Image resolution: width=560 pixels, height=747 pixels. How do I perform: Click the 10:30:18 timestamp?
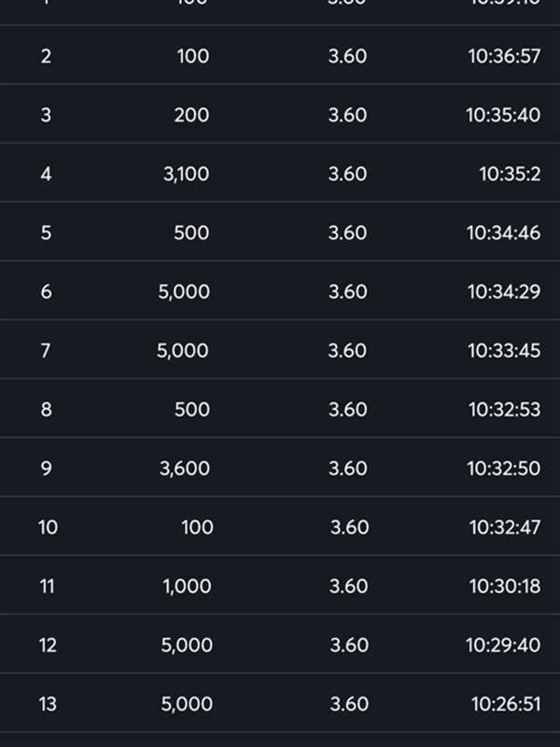(505, 586)
